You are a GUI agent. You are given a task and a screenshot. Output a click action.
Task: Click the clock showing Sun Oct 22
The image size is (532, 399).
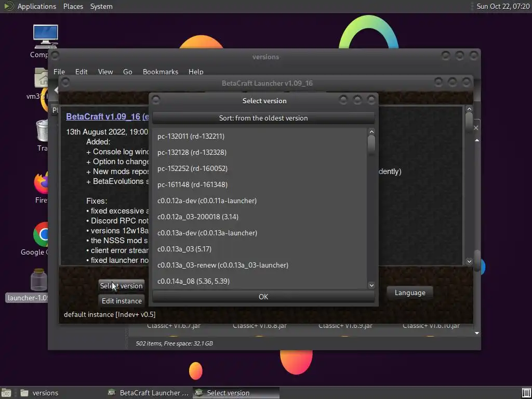point(503,6)
